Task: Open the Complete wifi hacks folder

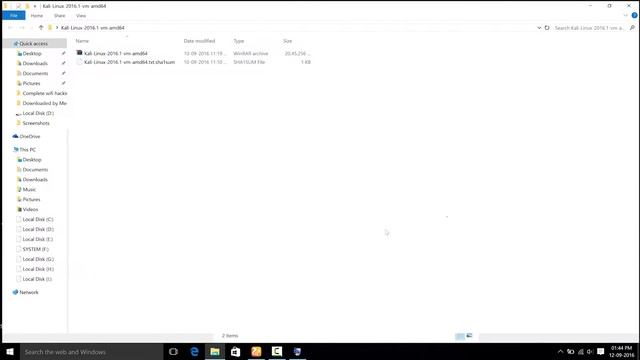Action: pos(44,93)
